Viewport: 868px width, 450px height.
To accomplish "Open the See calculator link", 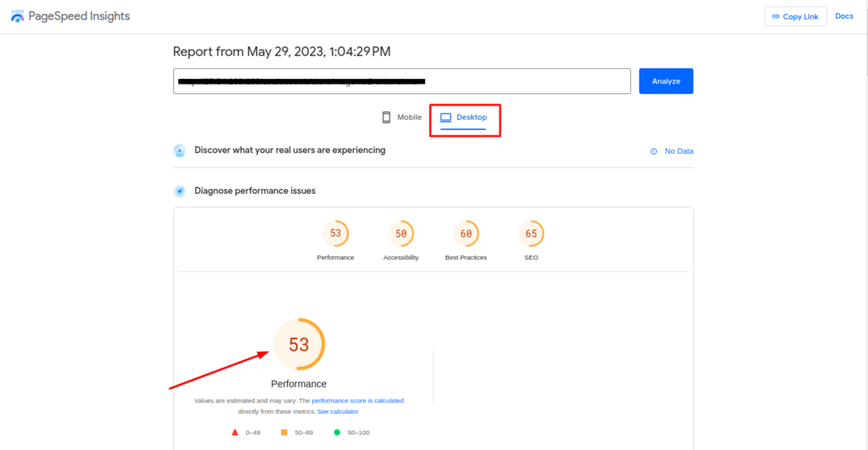I will pyautogui.click(x=338, y=411).
